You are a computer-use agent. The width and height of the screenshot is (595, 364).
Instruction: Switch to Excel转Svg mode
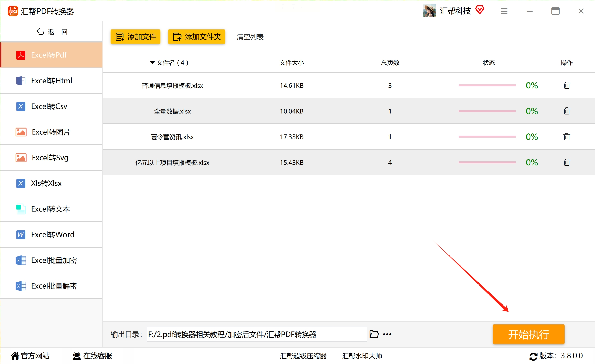point(52,158)
